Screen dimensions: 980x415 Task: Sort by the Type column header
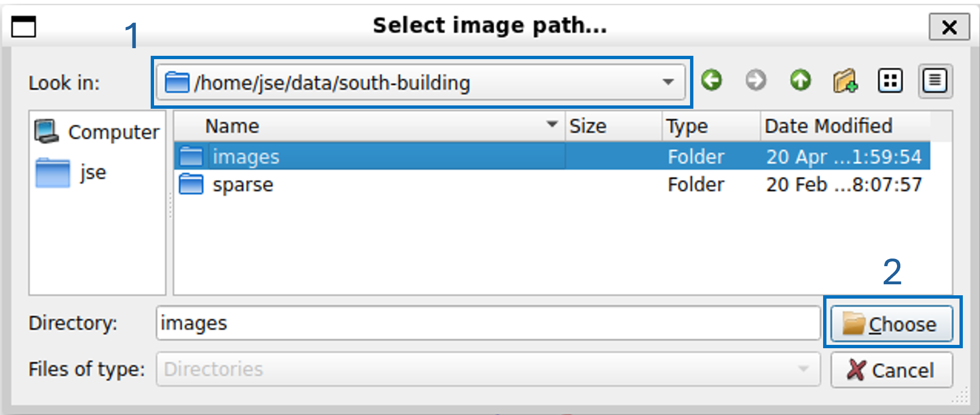687,126
